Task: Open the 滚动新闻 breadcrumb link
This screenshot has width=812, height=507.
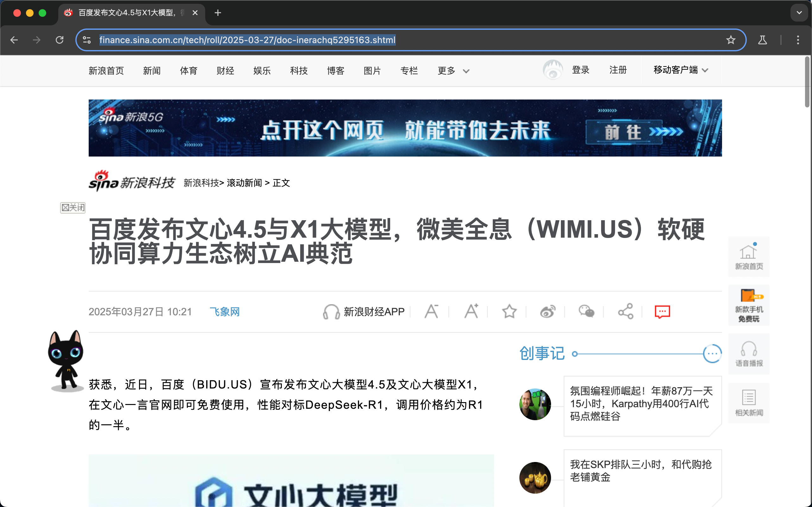Action: (244, 183)
